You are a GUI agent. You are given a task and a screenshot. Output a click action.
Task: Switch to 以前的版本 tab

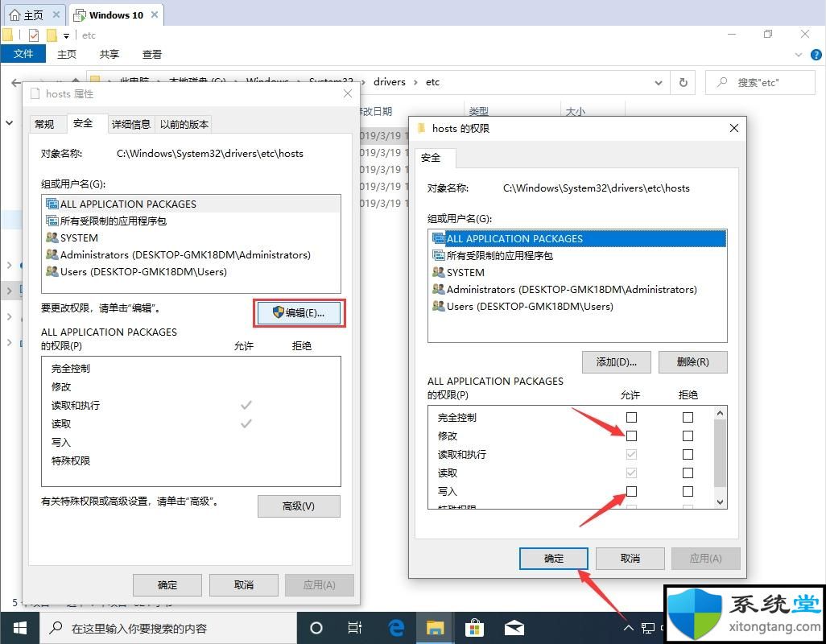(x=184, y=124)
